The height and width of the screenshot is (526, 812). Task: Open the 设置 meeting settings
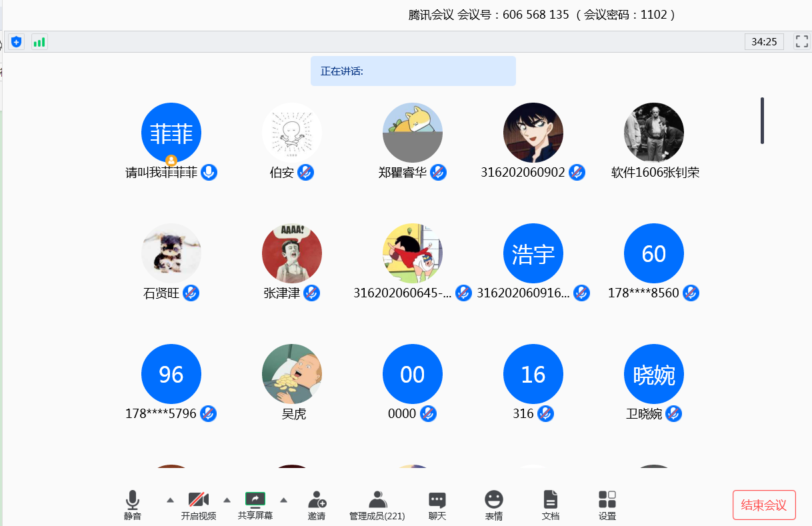[606, 505]
